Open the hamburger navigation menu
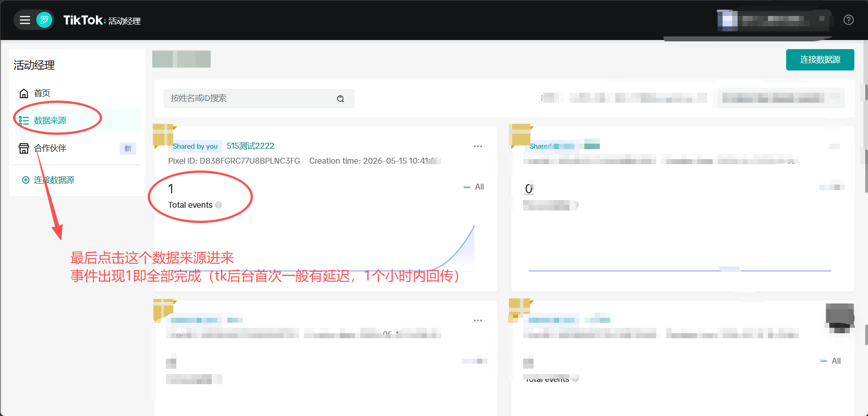 [x=25, y=20]
